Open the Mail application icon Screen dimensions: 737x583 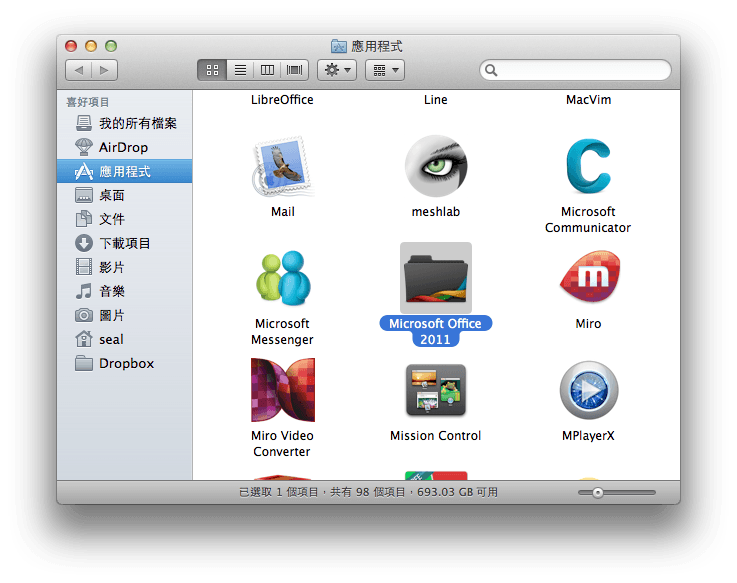pos(282,166)
